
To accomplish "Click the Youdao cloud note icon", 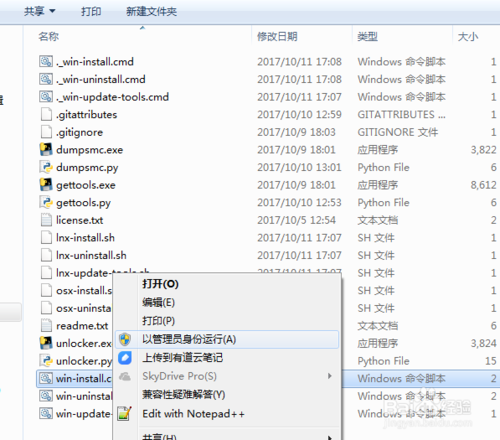I will point(125,358).
